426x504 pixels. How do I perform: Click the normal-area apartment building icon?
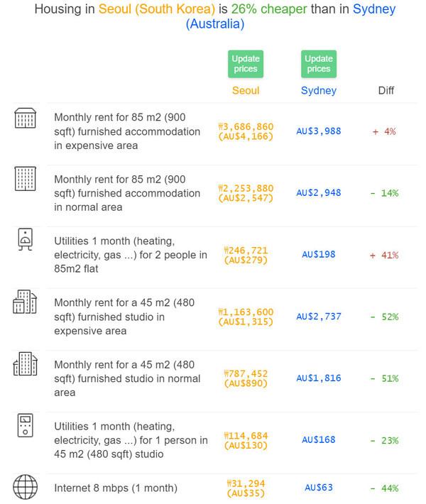[25, 179]
